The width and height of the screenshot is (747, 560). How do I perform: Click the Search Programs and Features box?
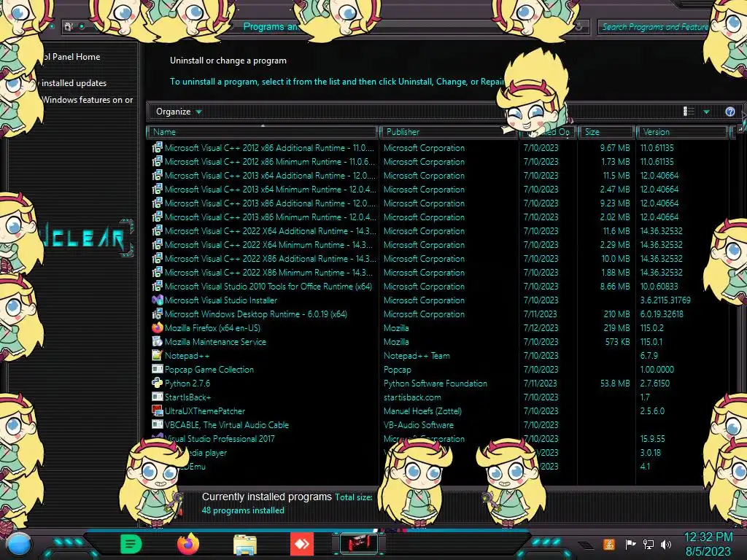pyautogui.click(x=654, y=27)
